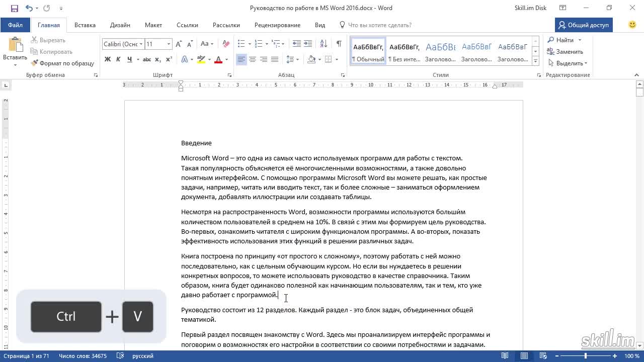
Task: Clear all formatting with the eraser icon
Action: click(x=226, y=44)
